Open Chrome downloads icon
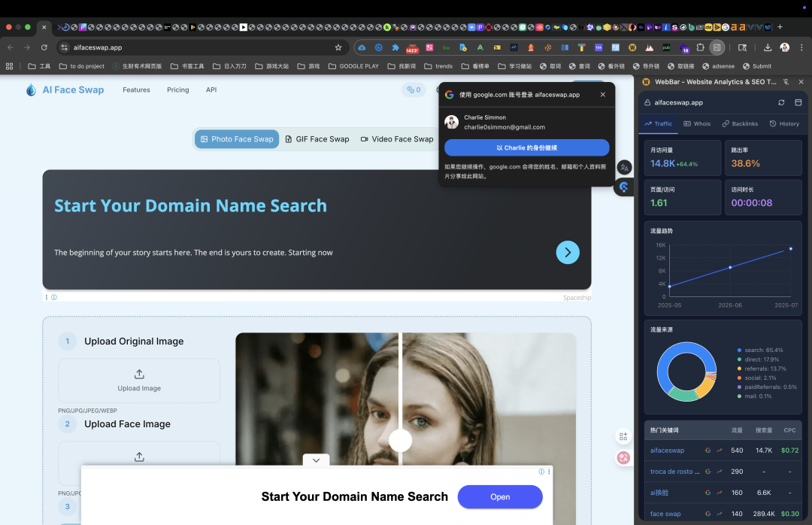This screenshot has height=525, width=812. [768, 47]
